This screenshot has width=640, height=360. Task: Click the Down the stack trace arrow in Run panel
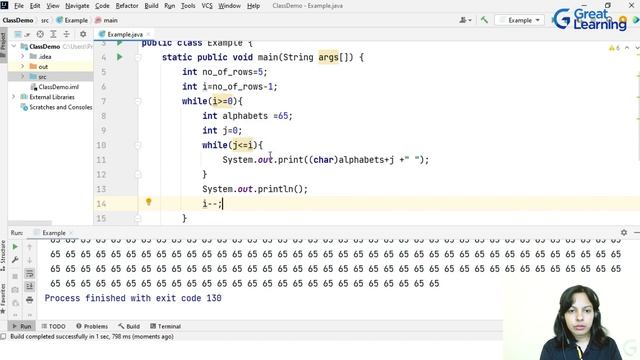click(x=29, y=260)
